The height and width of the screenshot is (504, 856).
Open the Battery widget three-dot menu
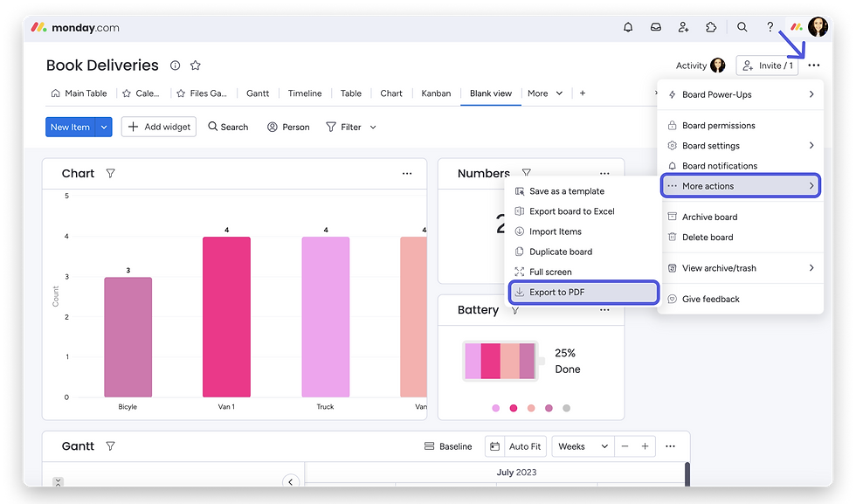604,310
